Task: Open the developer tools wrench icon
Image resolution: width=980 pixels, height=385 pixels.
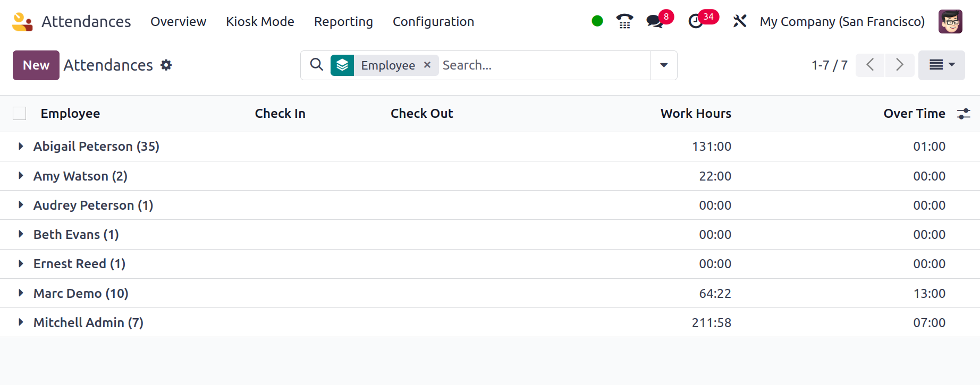Action: (x=740, y=21)
